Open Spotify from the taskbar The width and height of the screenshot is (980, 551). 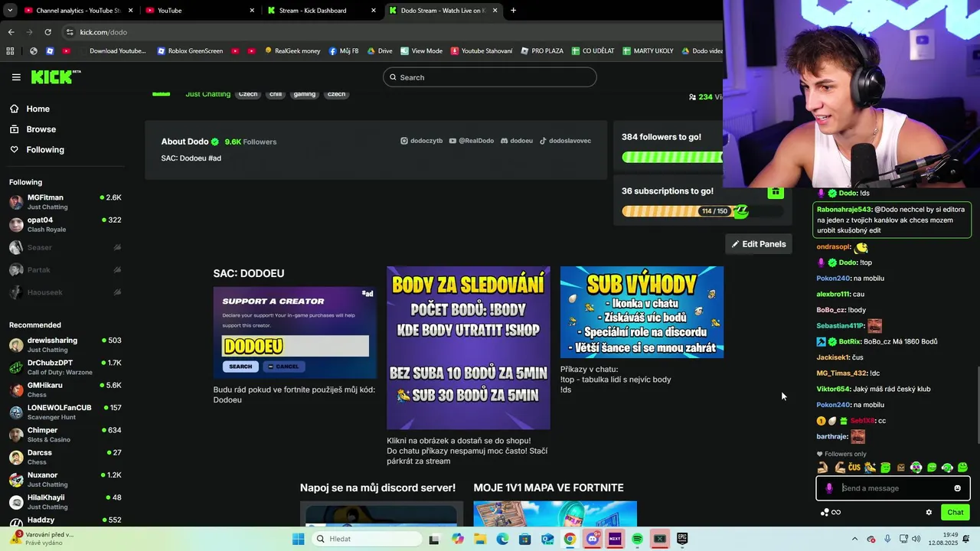[x=637, y=539]
